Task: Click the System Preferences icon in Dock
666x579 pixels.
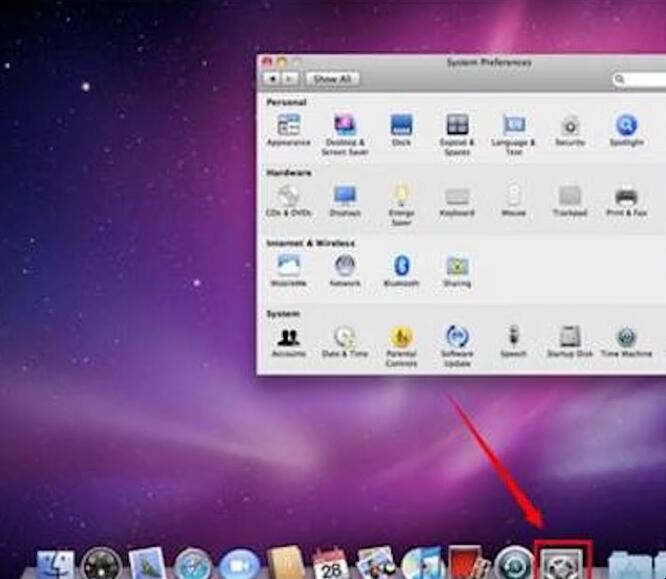Action: coord(564,562)
